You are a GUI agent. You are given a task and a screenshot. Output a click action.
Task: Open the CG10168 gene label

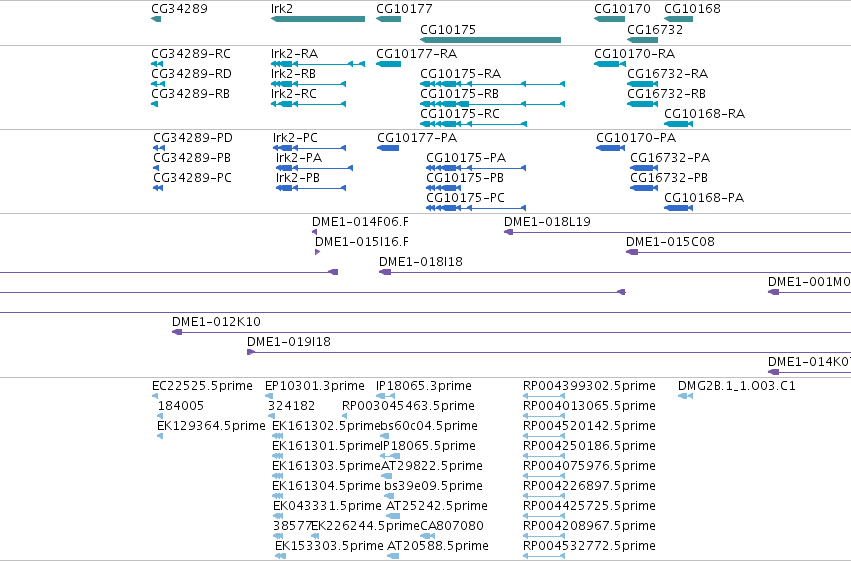[692, 9]
